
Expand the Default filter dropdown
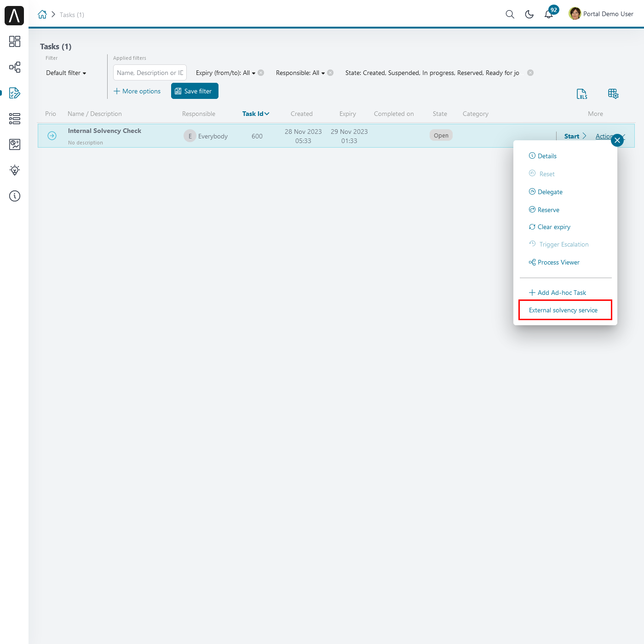66,73
